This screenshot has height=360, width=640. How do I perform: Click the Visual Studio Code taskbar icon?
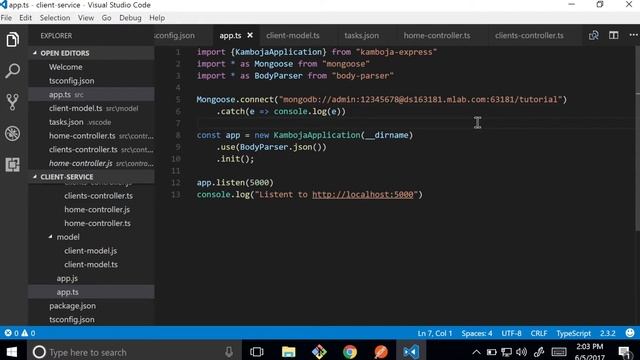coord(411,352)
